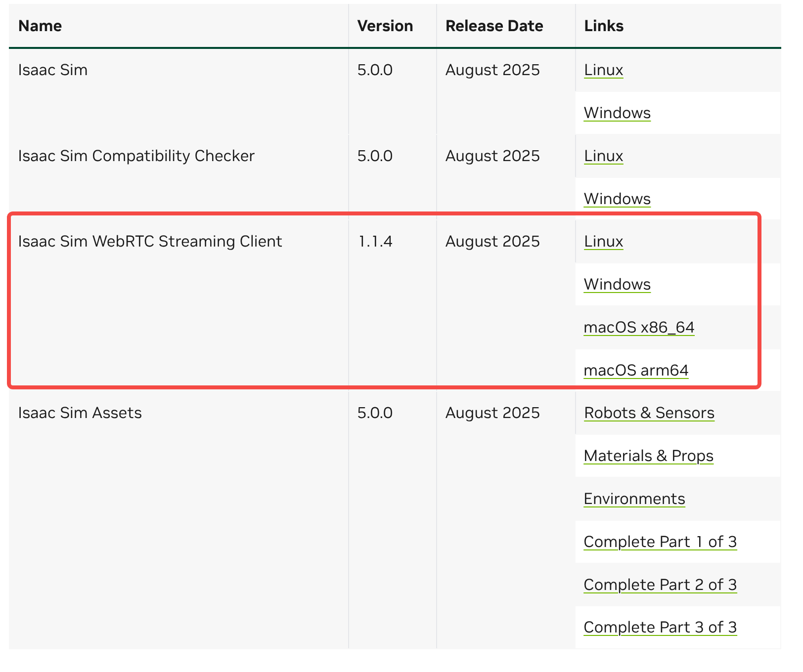Click the Compatibility Checker Windows link
The width and height of the screenshot is (803, 672).
[617, 199]
